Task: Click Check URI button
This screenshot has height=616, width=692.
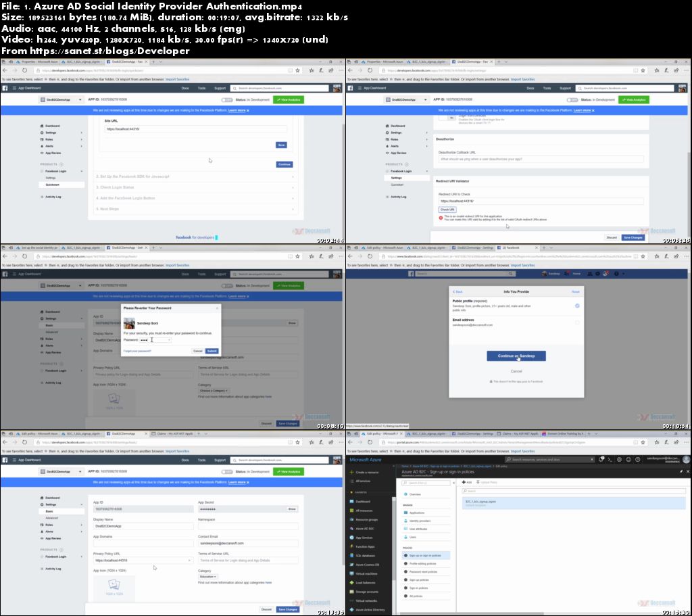Action: (447, 210)
